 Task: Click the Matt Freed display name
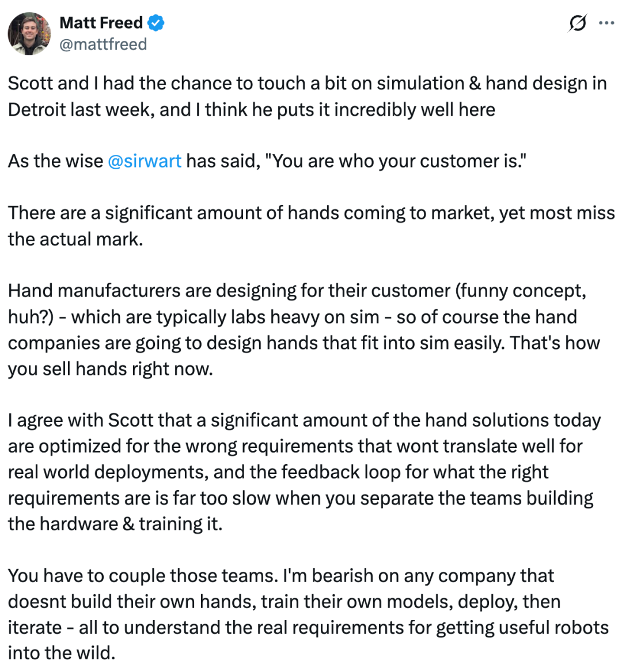(x=101, y=22)
